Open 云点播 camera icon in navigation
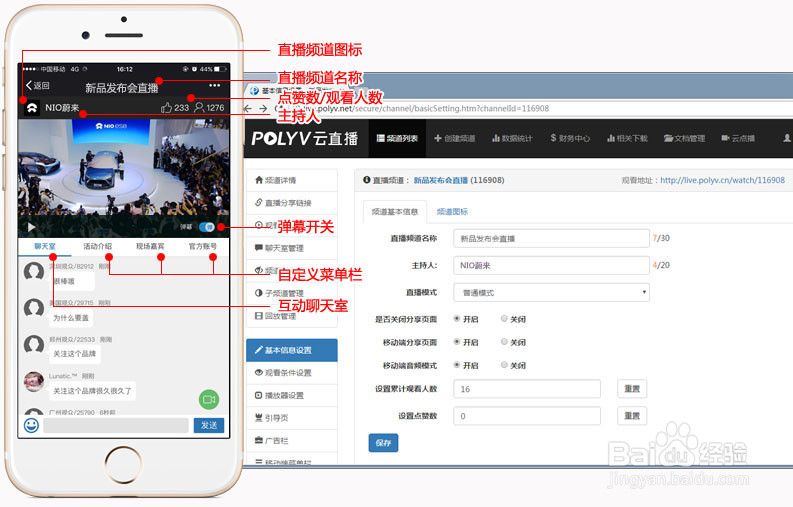 [738, 138]
